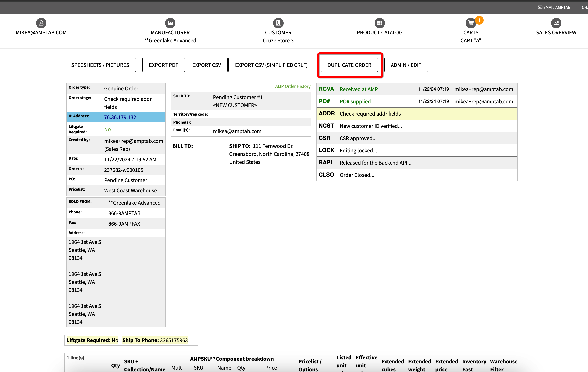This screenshot has width=588, height=372.
Task: Click the Export CSV button
Action: tap(206, 65)
